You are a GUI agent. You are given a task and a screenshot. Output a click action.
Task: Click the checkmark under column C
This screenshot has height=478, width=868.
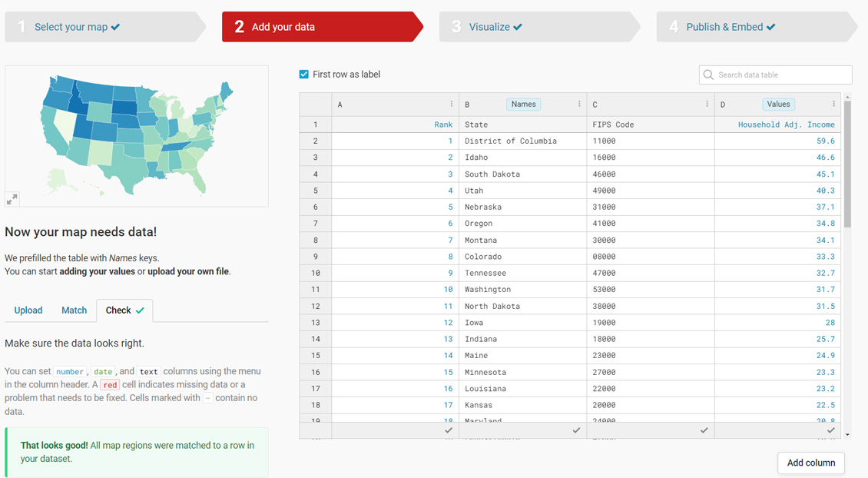coord(704,430)
